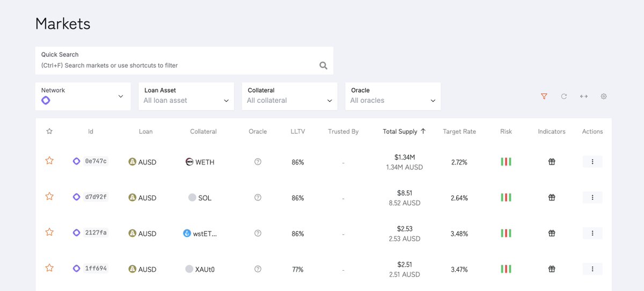Image resolution: width=644 pixels, height=291 pixels.
Task: Star the 2127fa market row
Action: coord(49,232)
